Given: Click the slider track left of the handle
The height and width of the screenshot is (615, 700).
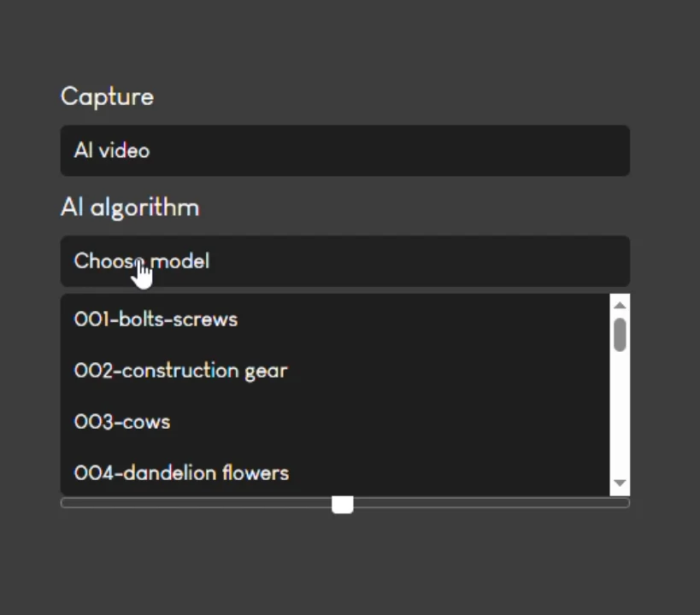Looking at the screenshot, I should (197, 503).
